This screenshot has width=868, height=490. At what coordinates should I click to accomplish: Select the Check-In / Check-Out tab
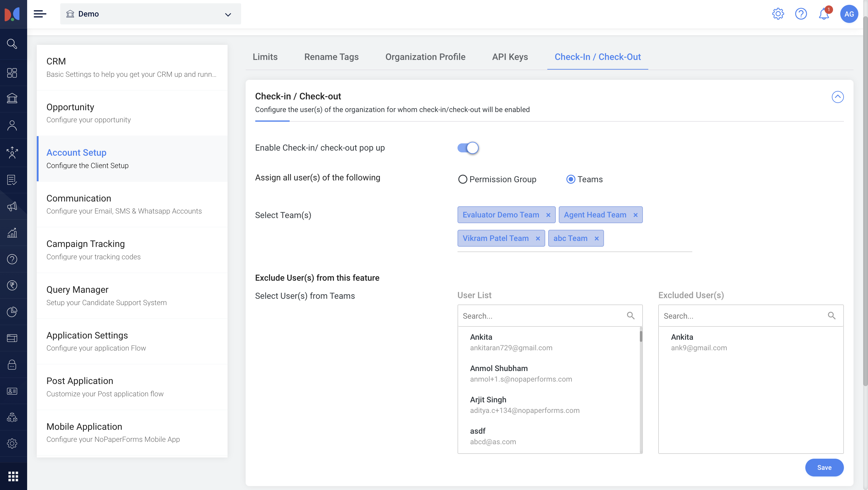click(597, 57)
